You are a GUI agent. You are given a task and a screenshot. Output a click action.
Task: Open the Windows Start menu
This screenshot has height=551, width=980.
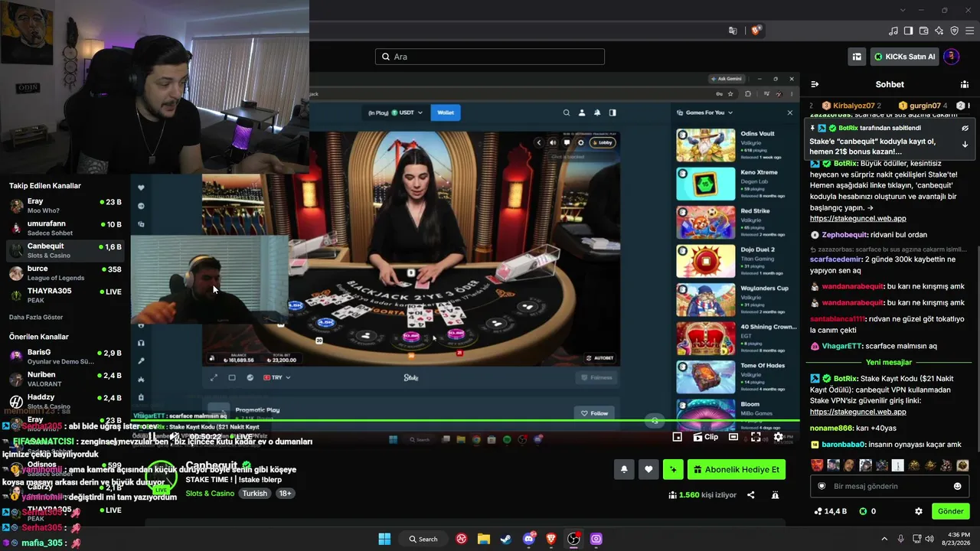click(x=384, y=539)
